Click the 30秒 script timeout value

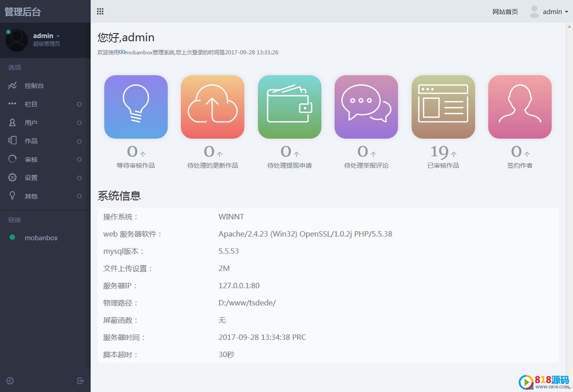226,354
